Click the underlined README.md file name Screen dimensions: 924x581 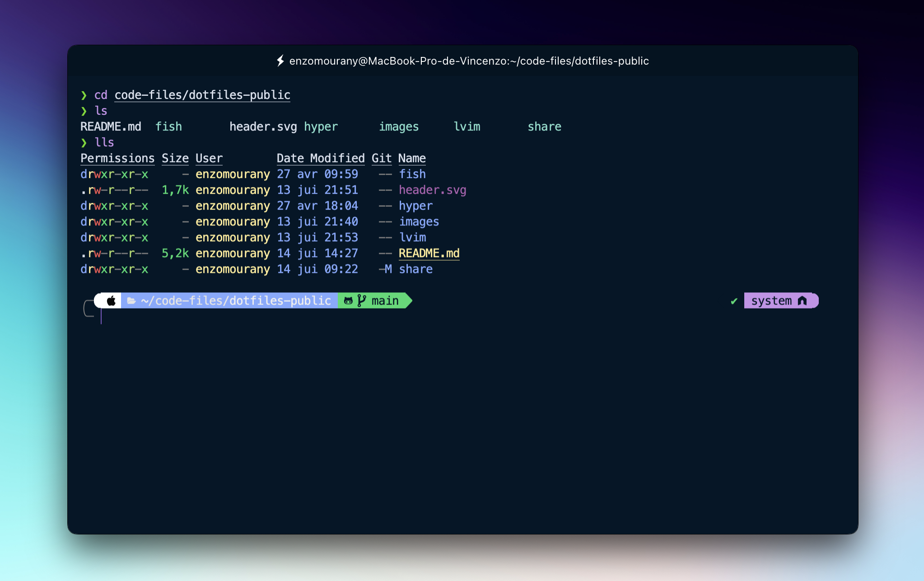click(429, 253)
